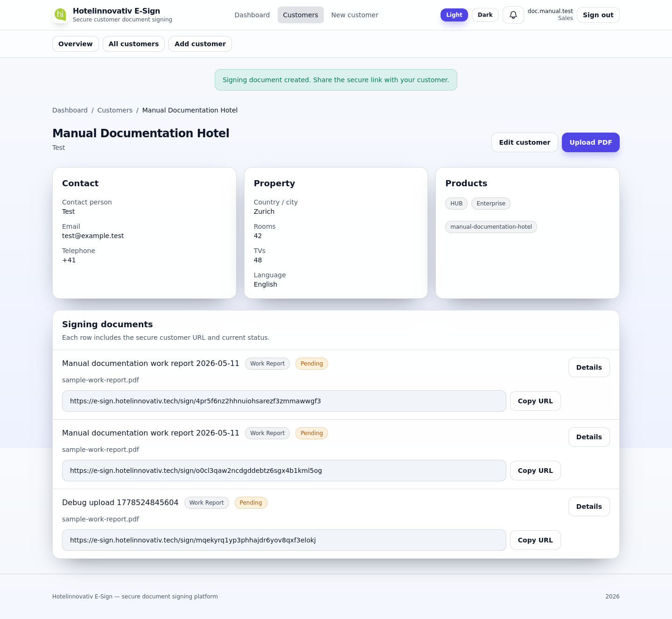Open Details for the Debug upload document

[x=589, y=506]
